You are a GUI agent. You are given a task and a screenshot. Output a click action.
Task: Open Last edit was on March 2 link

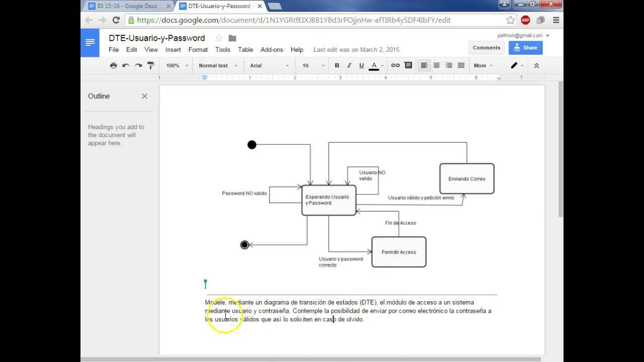[356, 50]
